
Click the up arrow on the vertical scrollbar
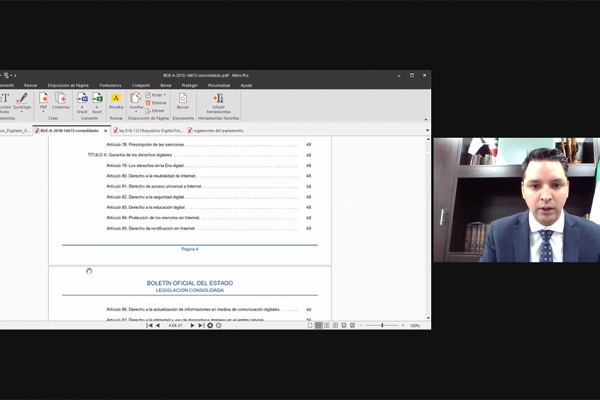[428, 139]
